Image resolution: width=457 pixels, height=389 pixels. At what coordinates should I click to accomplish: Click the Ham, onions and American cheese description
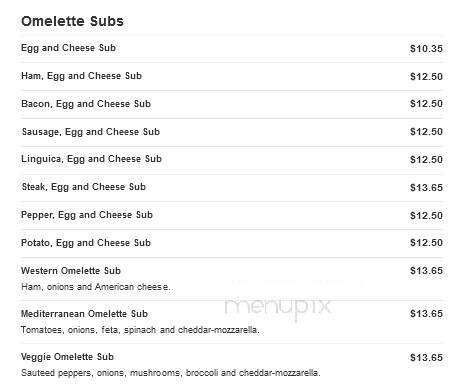pyautogui.click(x=96, y=287)
